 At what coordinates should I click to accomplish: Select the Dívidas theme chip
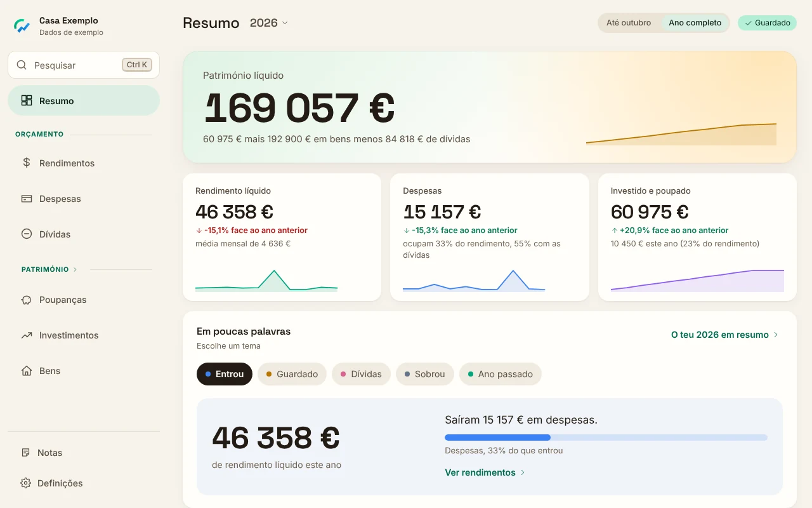coord(361,374)
